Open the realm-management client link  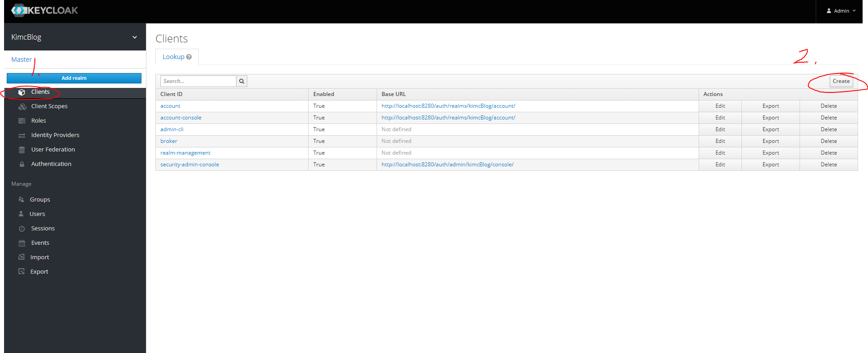186,153
